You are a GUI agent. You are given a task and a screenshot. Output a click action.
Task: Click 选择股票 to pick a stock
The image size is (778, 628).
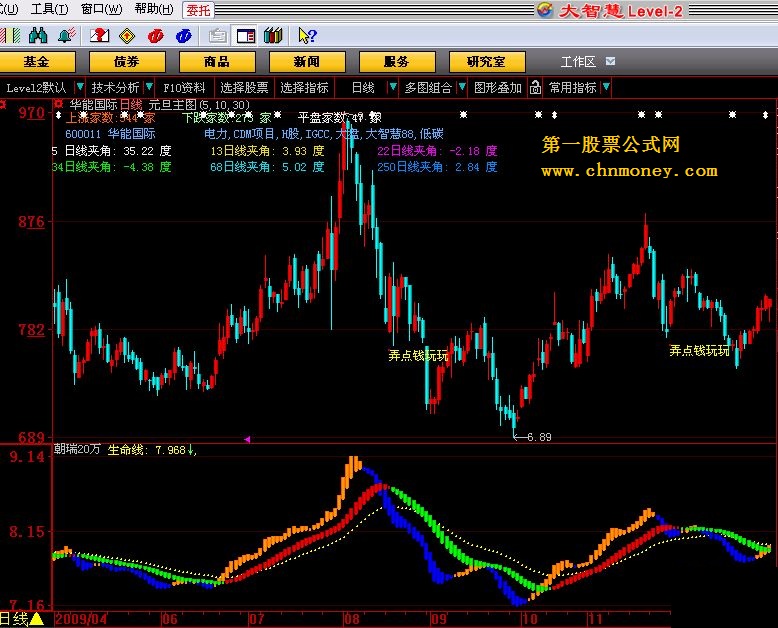click(x=244, y=88)
